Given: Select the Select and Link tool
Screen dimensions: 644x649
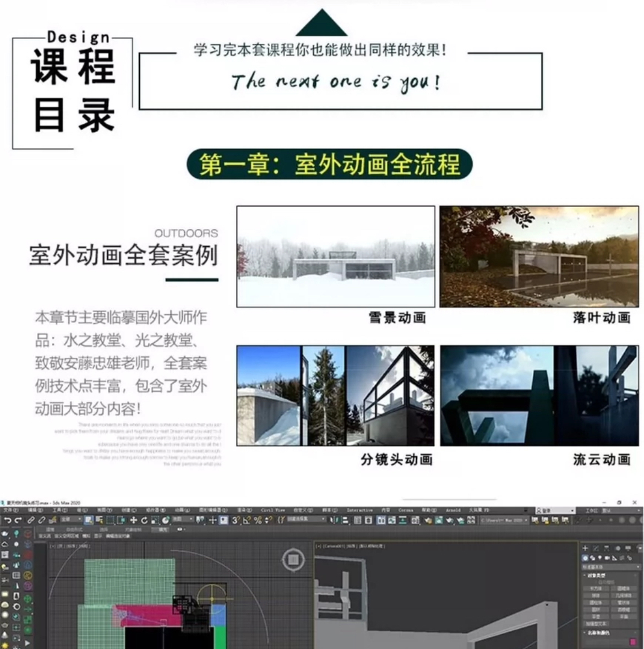Looking at the screenshot, I should (31, 520).
